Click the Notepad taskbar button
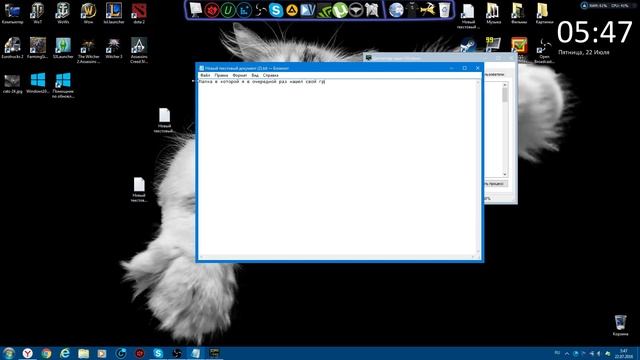This screenshot has width=640, height=360. pyautogui.click(x=196, y=353)
